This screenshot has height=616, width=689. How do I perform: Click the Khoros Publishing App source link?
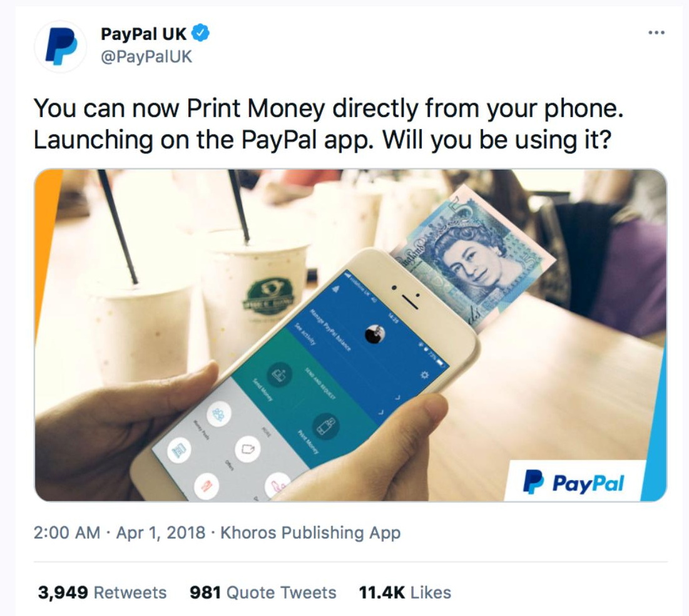[x=310, y=533]
